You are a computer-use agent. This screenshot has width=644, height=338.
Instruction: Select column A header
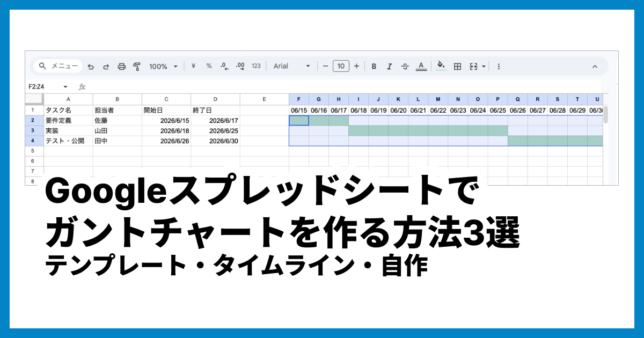coord(68,99)
